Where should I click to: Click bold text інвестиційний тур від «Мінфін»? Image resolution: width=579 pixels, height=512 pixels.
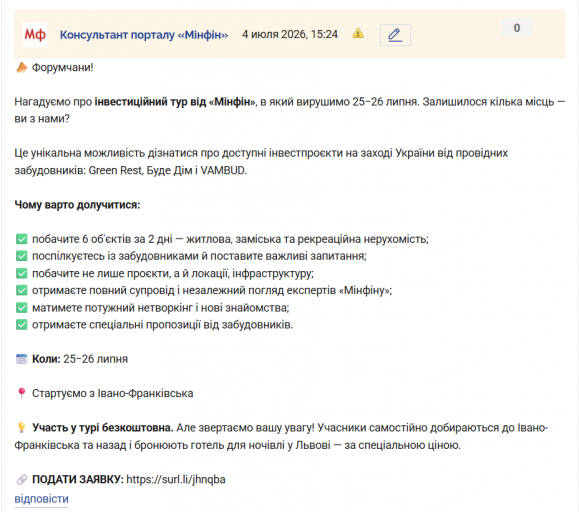click(175, 102)
